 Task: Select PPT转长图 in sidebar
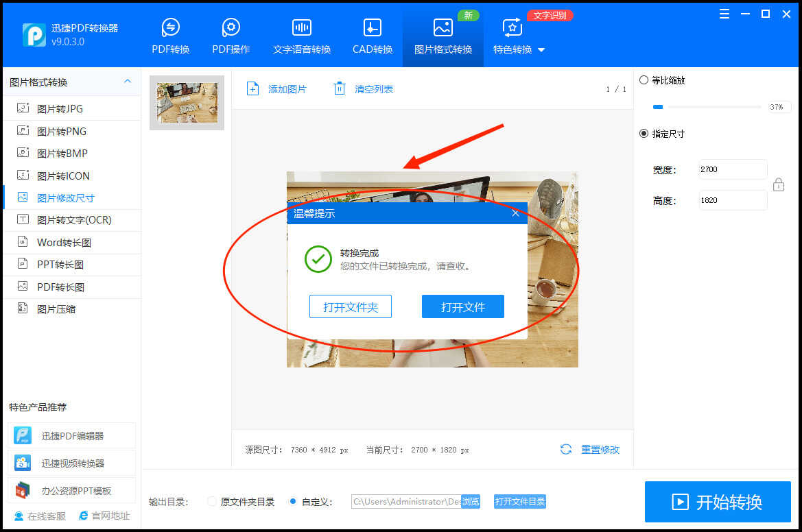click(x=71, y=264)
